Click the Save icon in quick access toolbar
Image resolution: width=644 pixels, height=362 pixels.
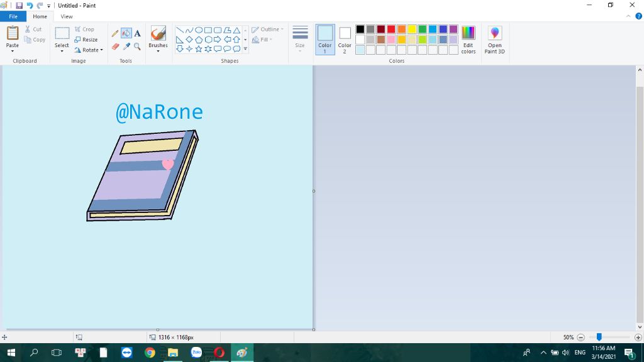point(19,5)
